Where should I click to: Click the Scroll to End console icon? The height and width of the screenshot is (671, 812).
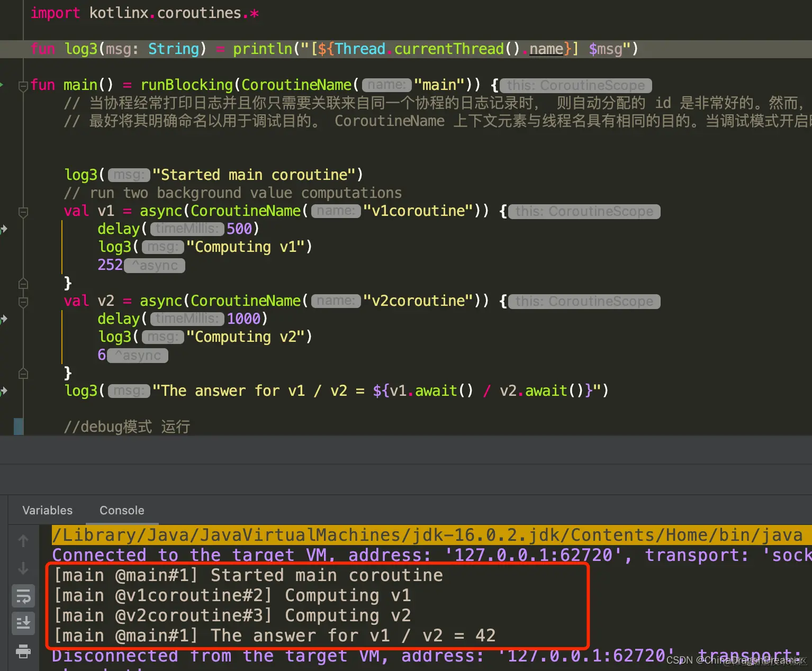point(23,623)
